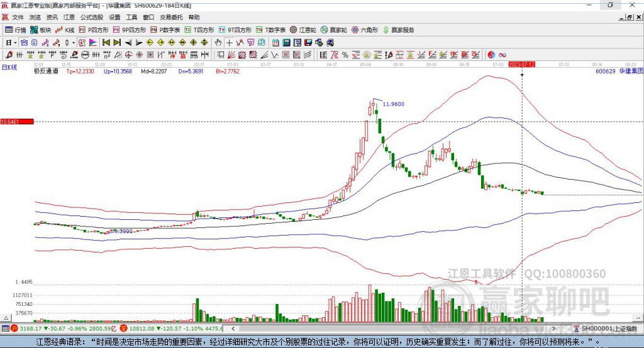The height and width of the screenshot is (348, 644).
Task: Restore the inner document window
Action: 630,17
